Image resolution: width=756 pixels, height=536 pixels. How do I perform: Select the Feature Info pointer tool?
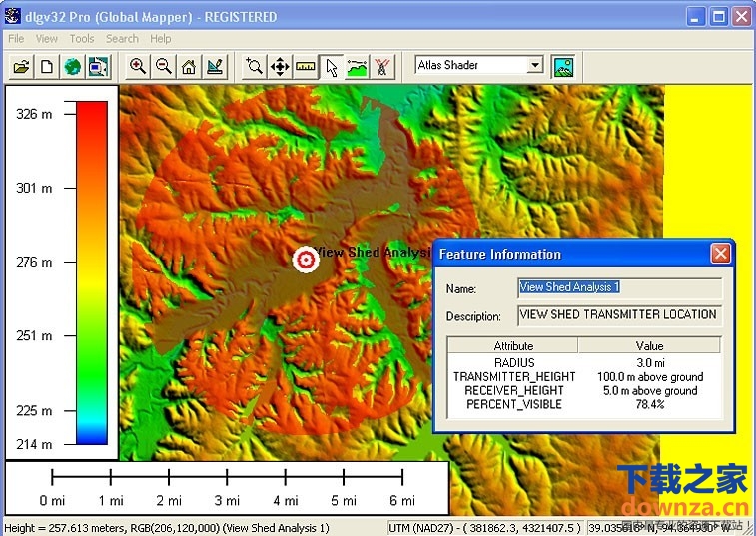332,67
